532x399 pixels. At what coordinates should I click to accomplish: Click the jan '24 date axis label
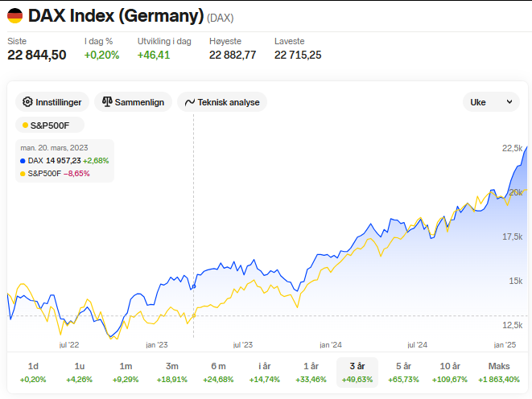pos(331,344)
